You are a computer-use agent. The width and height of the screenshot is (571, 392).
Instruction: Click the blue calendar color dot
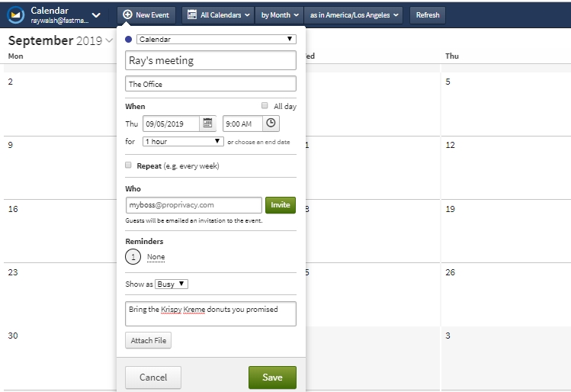click(x=128, y=40)
